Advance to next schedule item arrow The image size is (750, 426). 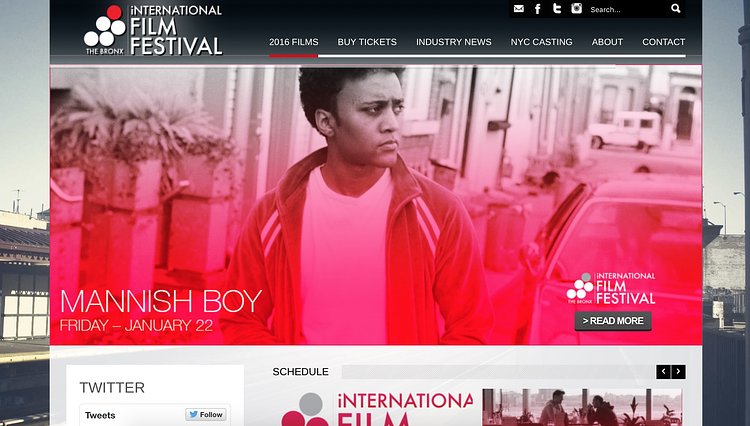(678, 371)
